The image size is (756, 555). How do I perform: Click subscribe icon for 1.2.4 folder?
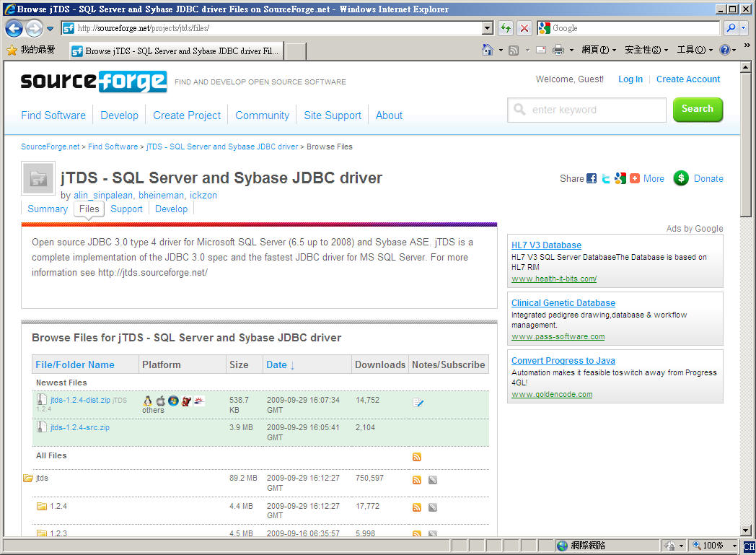tap(433, 507)
